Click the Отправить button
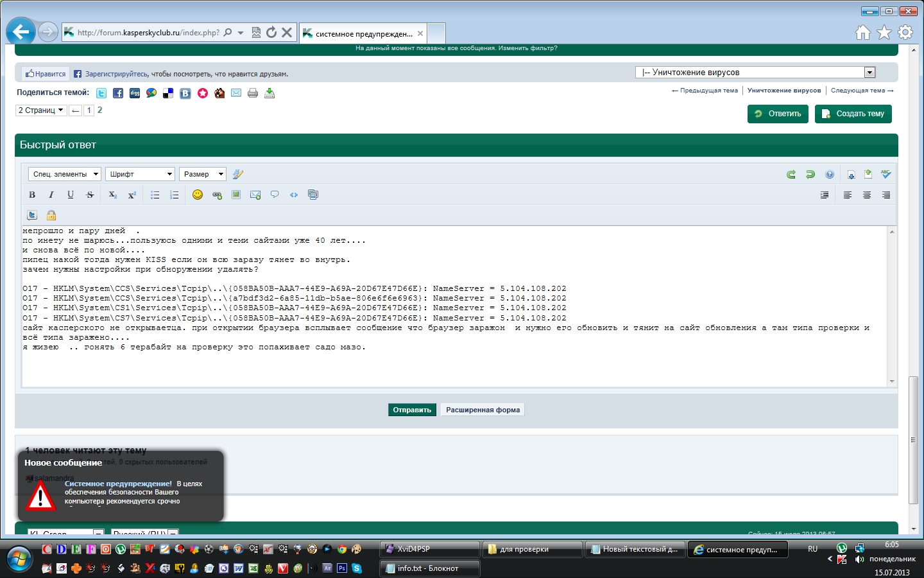This screenshot has height=578, width=924. [x=412, y=410]
